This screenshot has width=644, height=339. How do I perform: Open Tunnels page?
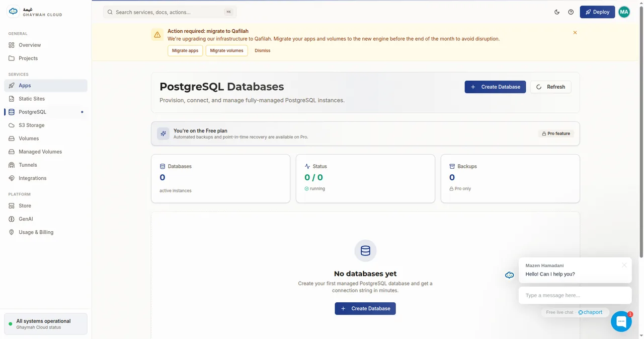click(46, 165)
